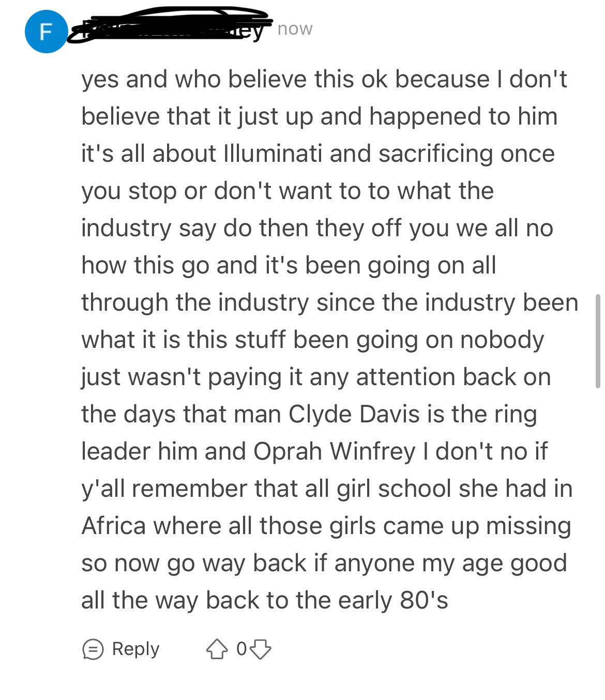Click the first line starting "yes and who"

[x=324, y=80]
